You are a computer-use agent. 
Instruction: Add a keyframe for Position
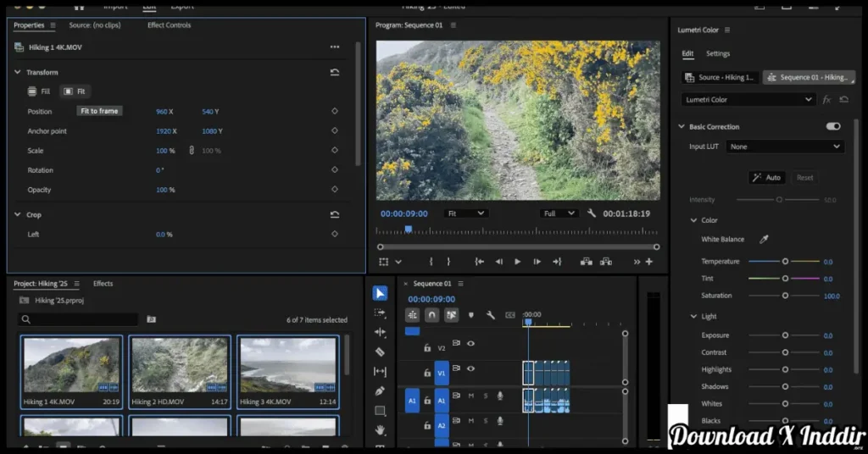click(x=334, y=111)
